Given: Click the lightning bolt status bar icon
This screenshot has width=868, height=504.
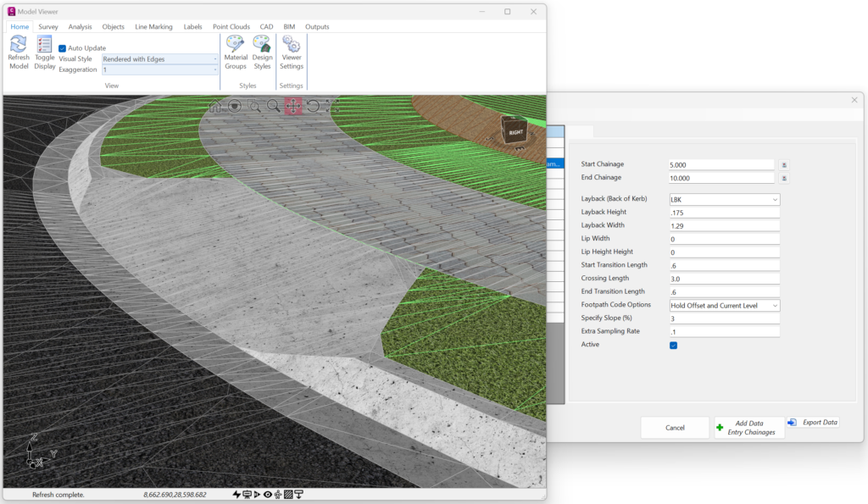Looking at the screenshot, I should click(236, 494).
